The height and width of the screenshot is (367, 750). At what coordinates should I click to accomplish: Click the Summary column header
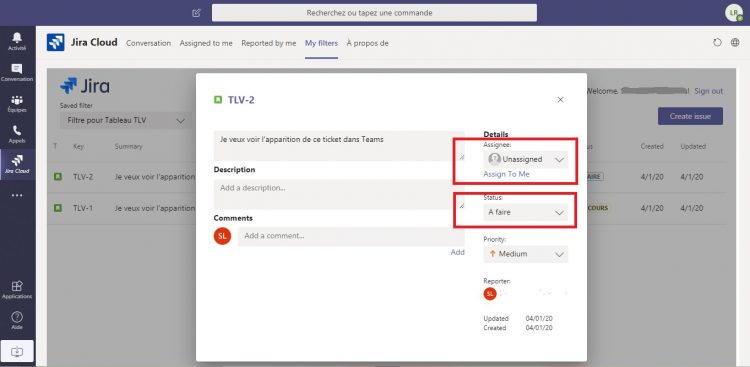click(129, 146)
